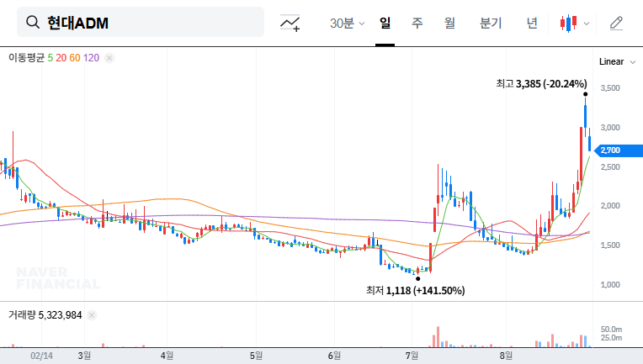
Task: Click the red 20 moving average
Action: [x=61, y=58]
